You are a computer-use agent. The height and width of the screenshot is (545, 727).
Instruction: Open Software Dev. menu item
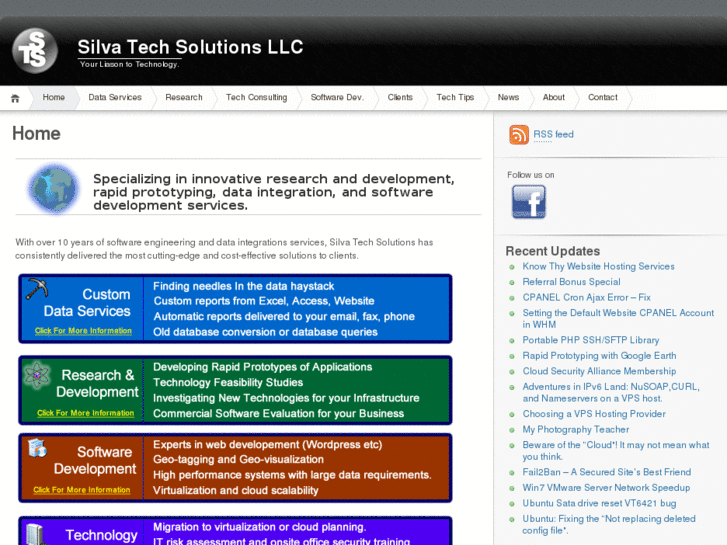(337, 97)
